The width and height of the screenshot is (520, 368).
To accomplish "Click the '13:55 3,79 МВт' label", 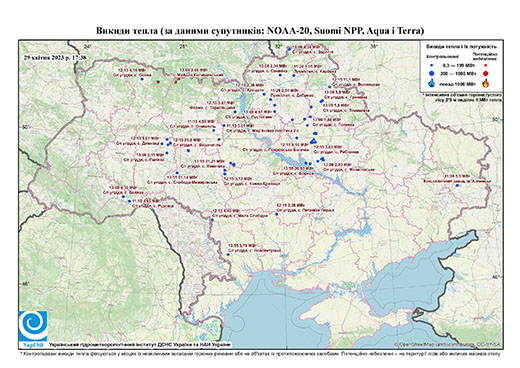I will click(241, 245).
